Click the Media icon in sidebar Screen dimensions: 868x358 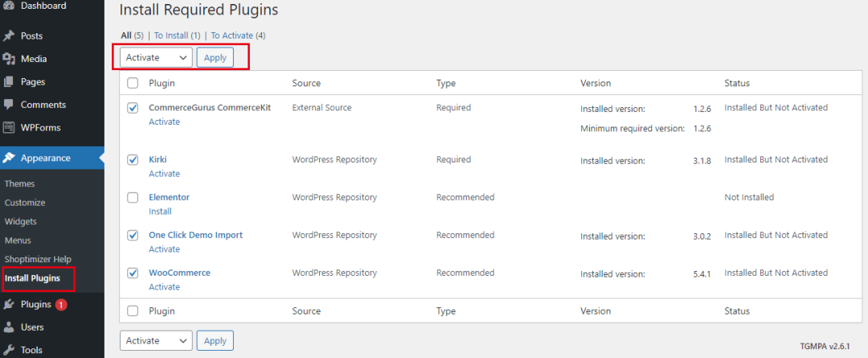(x=10, y=59)
